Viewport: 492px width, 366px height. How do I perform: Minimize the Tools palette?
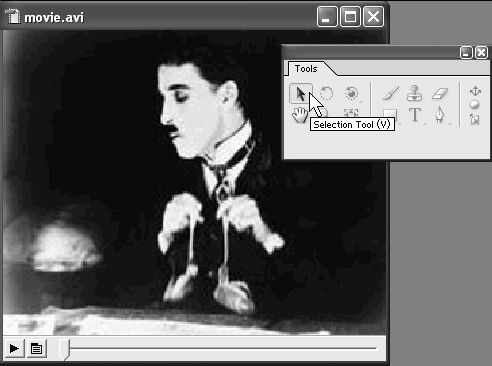[x=466, y=53]
